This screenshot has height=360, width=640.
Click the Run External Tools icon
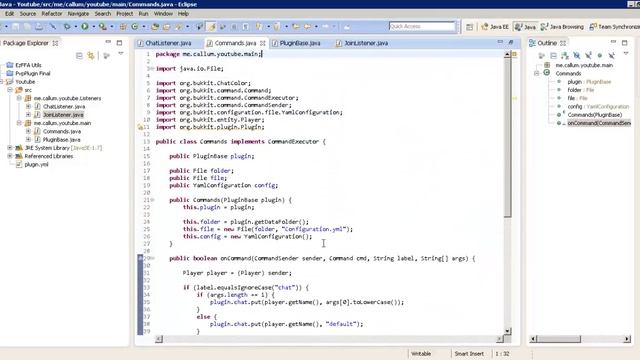[102, 27]
